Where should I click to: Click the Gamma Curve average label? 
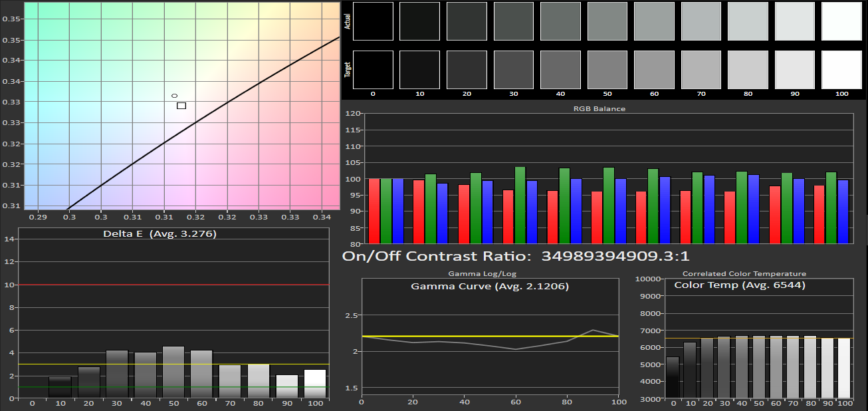(490, 286)
